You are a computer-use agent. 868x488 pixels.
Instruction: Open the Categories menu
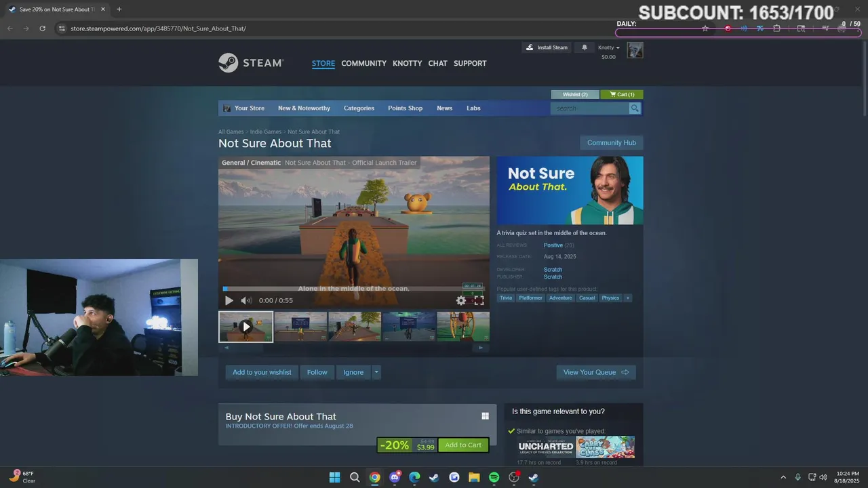(x=359, y=108)
